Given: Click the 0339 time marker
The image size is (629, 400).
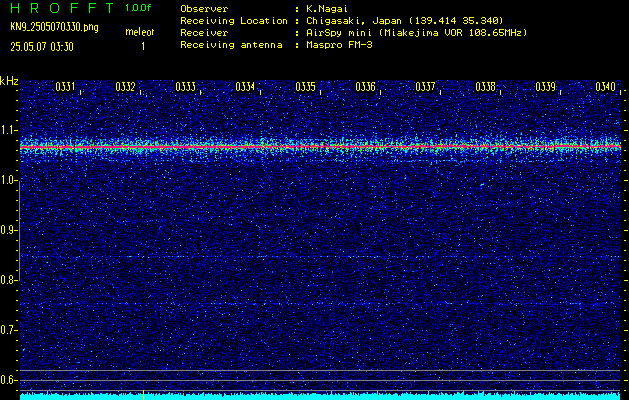Looking at the screenshot, I should point(546,87).
